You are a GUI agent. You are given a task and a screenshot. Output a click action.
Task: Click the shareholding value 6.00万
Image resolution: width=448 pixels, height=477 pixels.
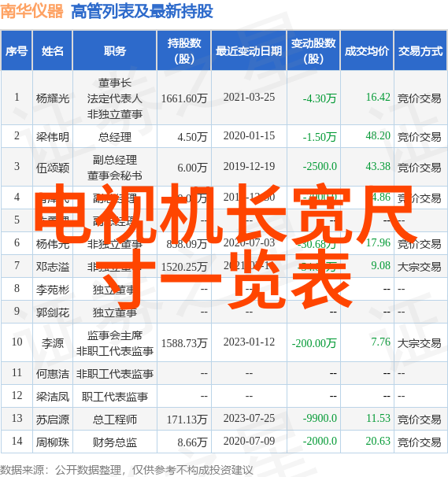coord(193,168)
